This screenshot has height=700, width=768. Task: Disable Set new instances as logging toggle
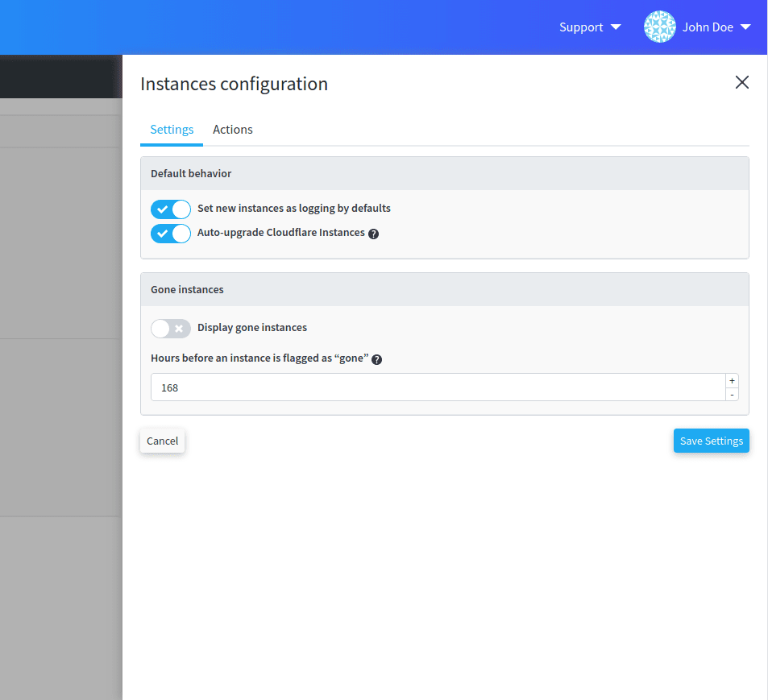coord(171,209)
